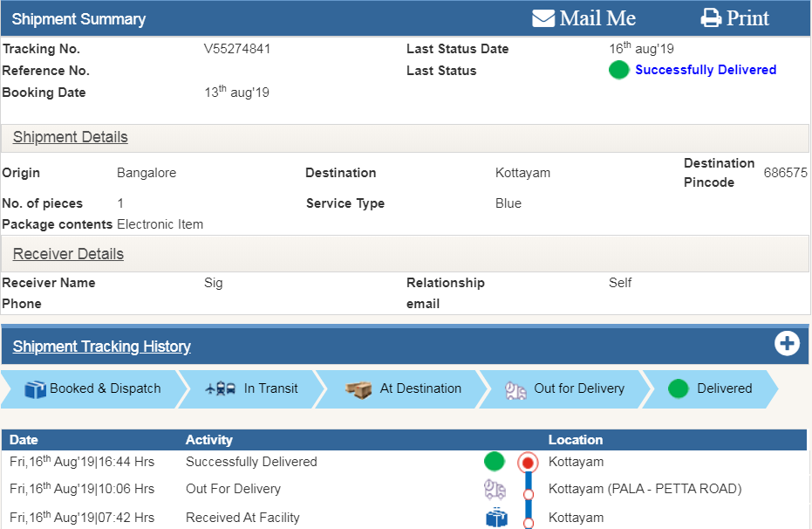The height and width of the screenshot is (529, 812).
Task: Click green Successfully Delivered status dot
Action: pos(618,71)
